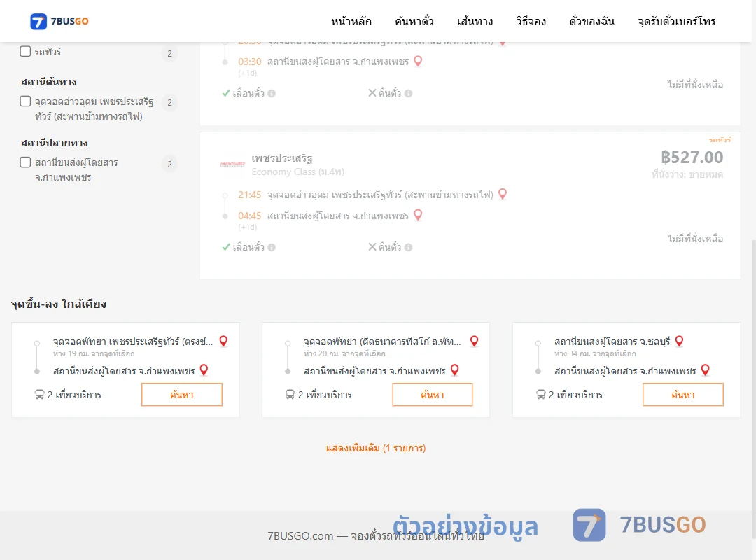Click destination pin in the 19 กม. nearby card
756x560 pixels.
click(204, 370)
